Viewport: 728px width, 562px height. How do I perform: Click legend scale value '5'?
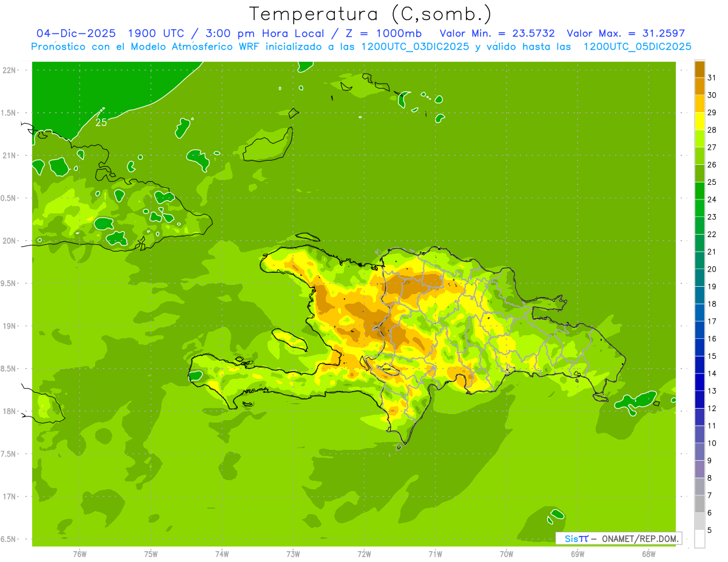(709, 530)
